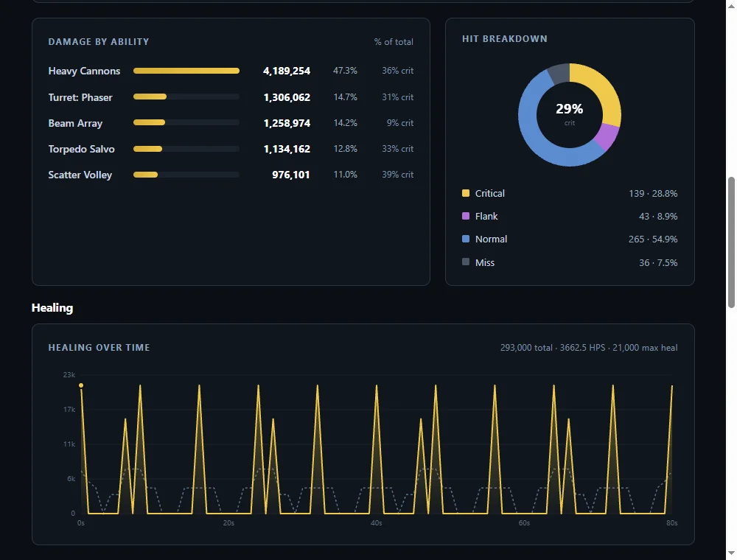Select the Beam Array ability name
This screenshot has width=737, height=560.
pyautogui.click(x=75, y=123)
